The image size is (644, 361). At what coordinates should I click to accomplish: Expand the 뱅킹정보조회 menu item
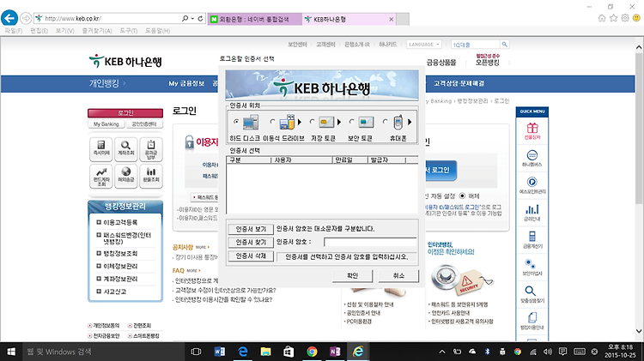coord(99,253)
